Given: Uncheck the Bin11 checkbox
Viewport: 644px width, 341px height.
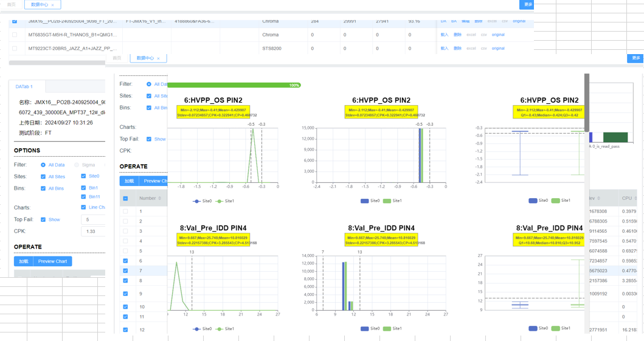Looking at the screenshot, I should pyautogui.click(x=83, y=197).
